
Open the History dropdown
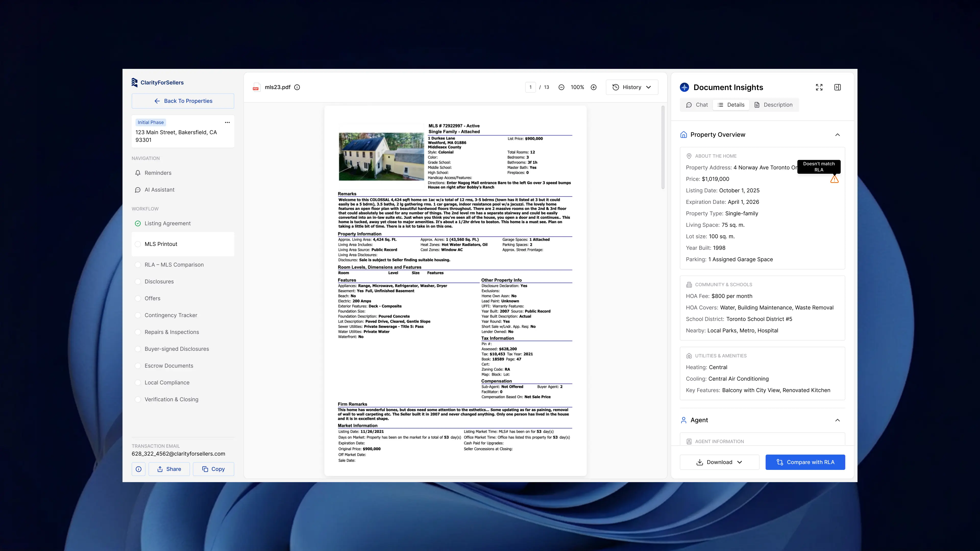coord(632,87)
